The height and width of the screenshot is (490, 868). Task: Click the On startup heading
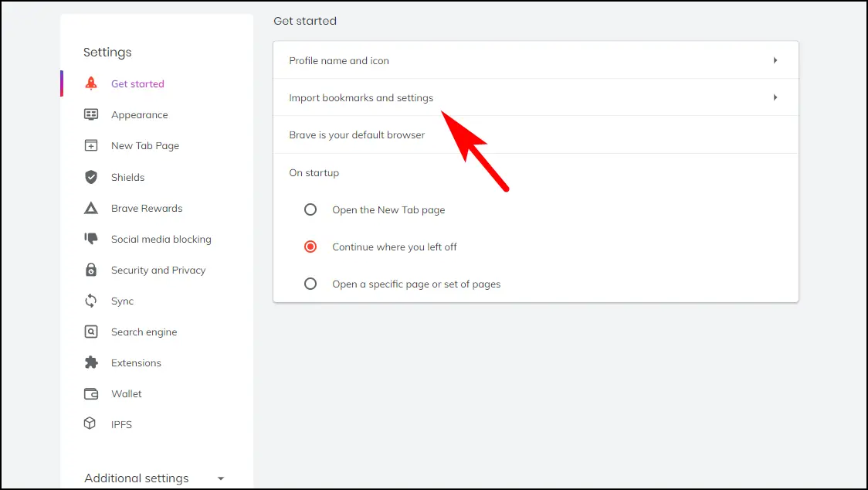(x=314, y=172)
